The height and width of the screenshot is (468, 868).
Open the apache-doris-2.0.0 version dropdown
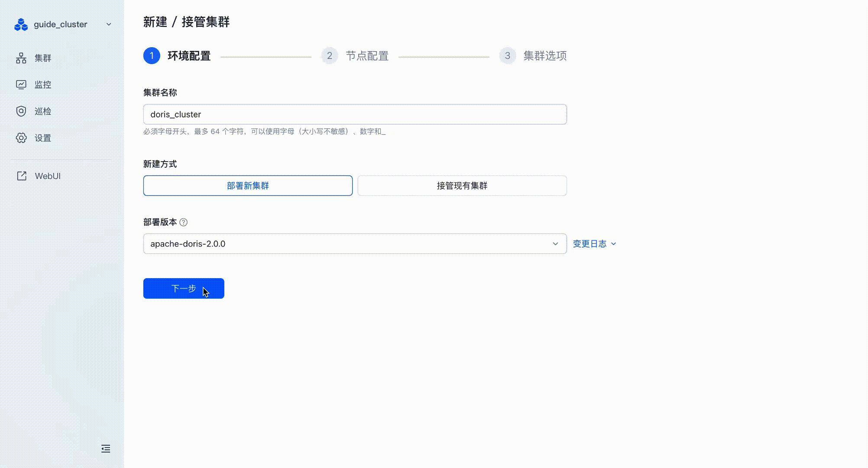(555, 244)
